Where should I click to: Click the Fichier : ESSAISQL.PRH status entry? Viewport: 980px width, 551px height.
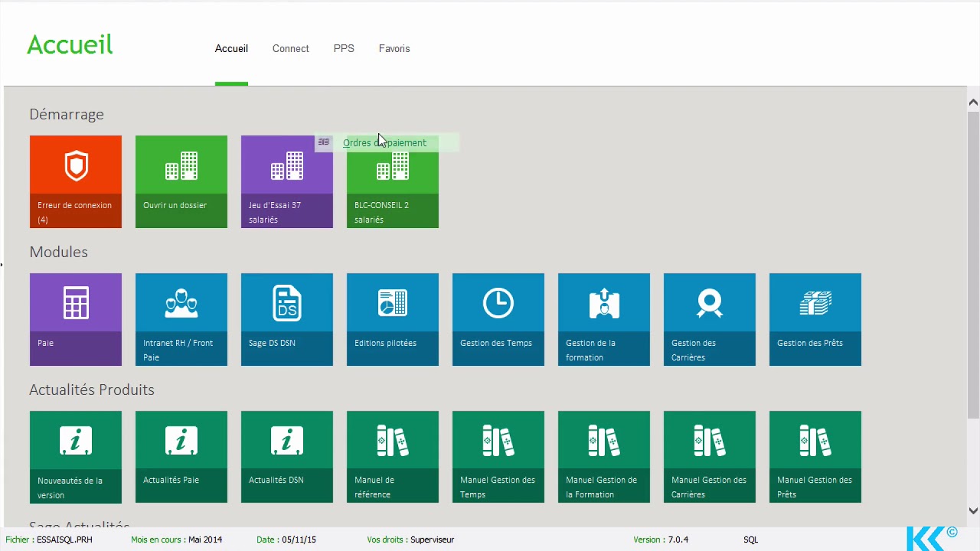click(49, 540)
